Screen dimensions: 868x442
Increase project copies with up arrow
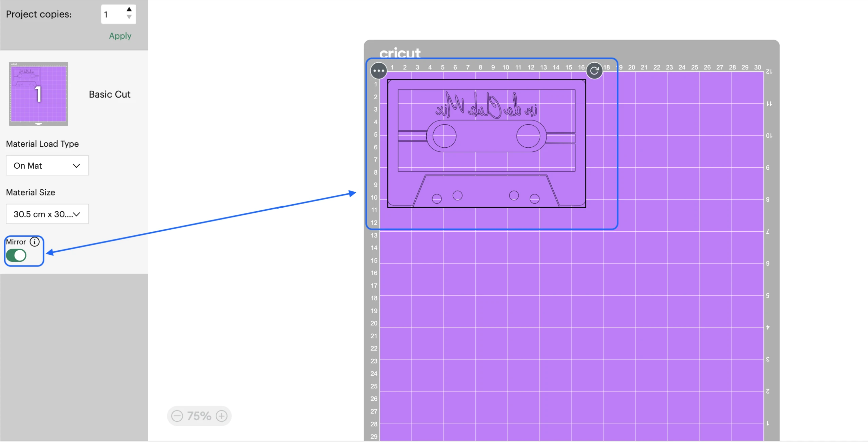click(129, 9)
